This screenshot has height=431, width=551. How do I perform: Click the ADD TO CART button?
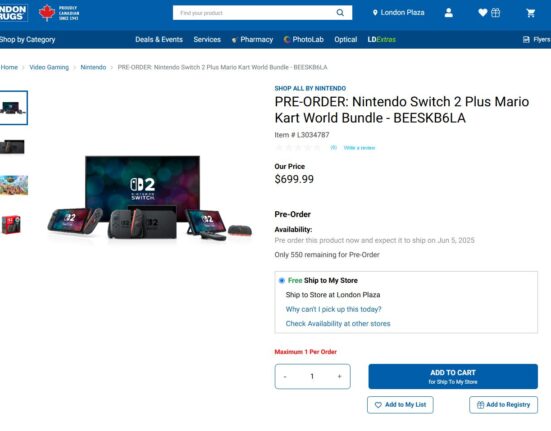[453, 376]
